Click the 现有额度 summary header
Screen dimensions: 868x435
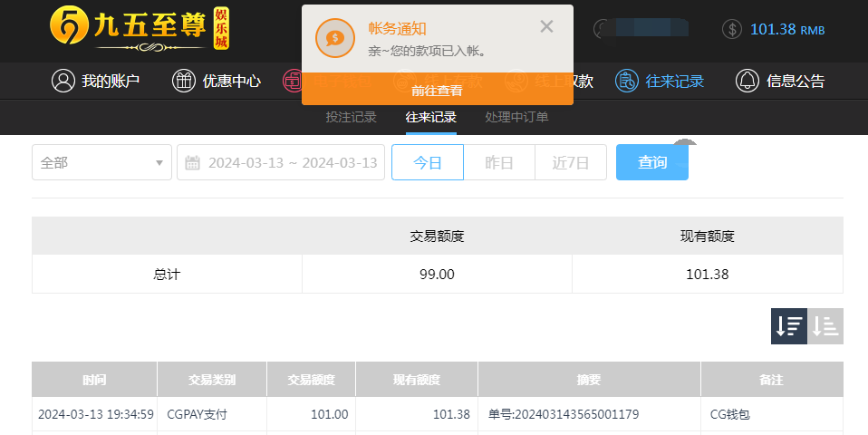coord(708,237)
